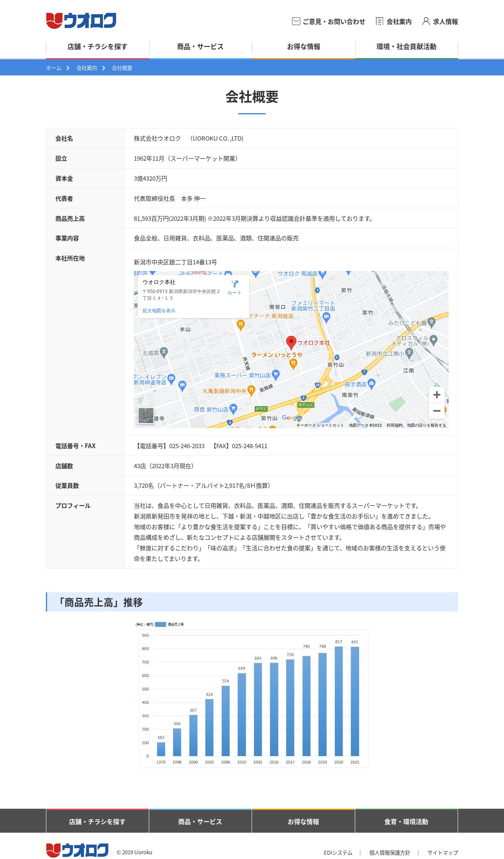Select 商品・サービス in the footer navigation

coord(200,821)
